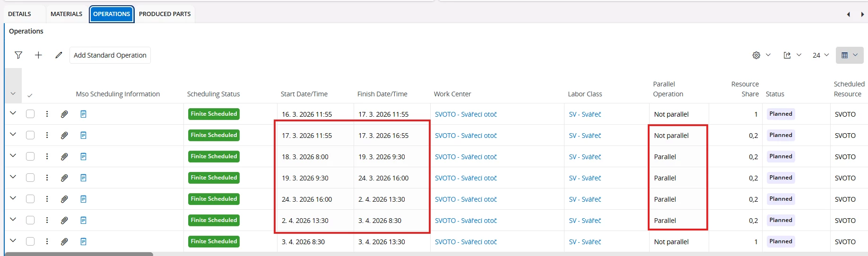The image size is (868, 256).
Task: Open the filter funnel icon
Action: 18,55
